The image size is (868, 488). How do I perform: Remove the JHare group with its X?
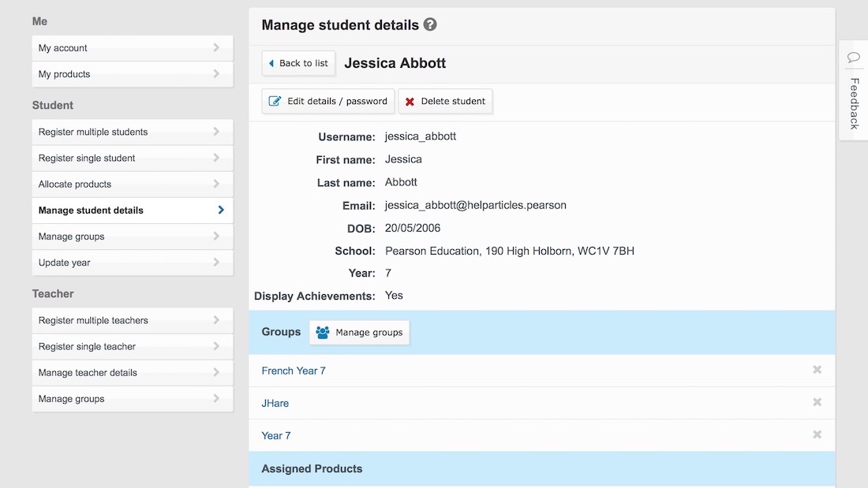[x=817, y=402]
